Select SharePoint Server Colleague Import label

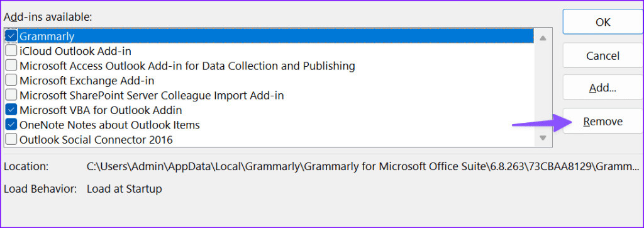[152, 96]
